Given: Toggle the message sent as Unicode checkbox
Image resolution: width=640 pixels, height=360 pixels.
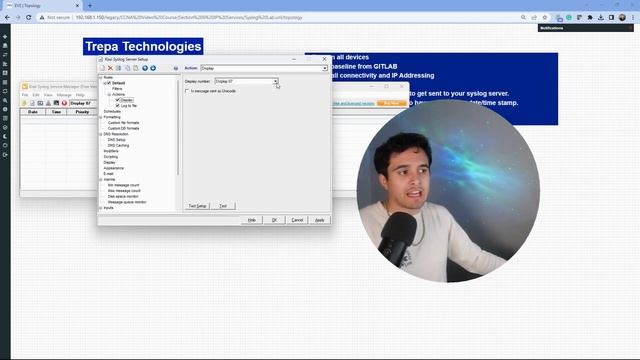Looking at the screenshot, I should coord(187,91).
